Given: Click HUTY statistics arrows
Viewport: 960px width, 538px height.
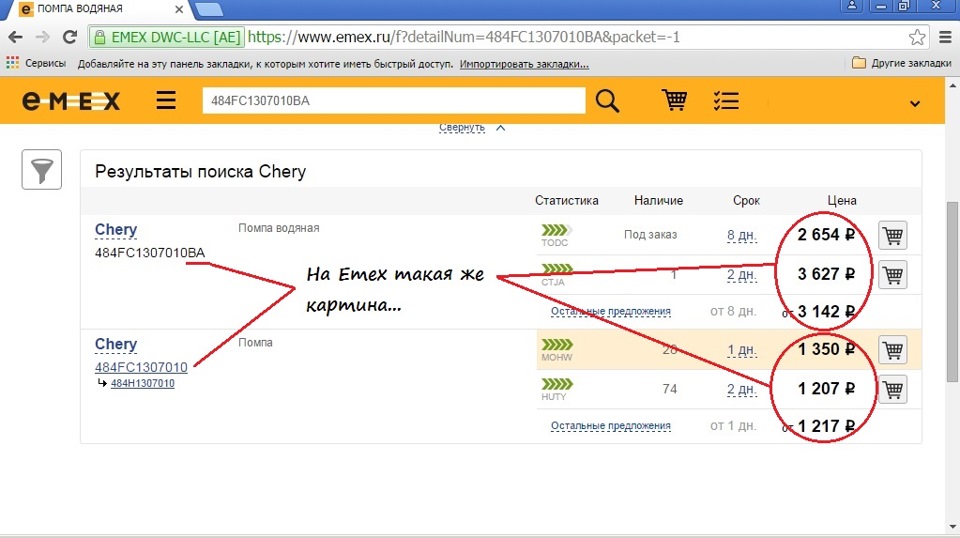Looking at the screenshot, I should 557,384.
